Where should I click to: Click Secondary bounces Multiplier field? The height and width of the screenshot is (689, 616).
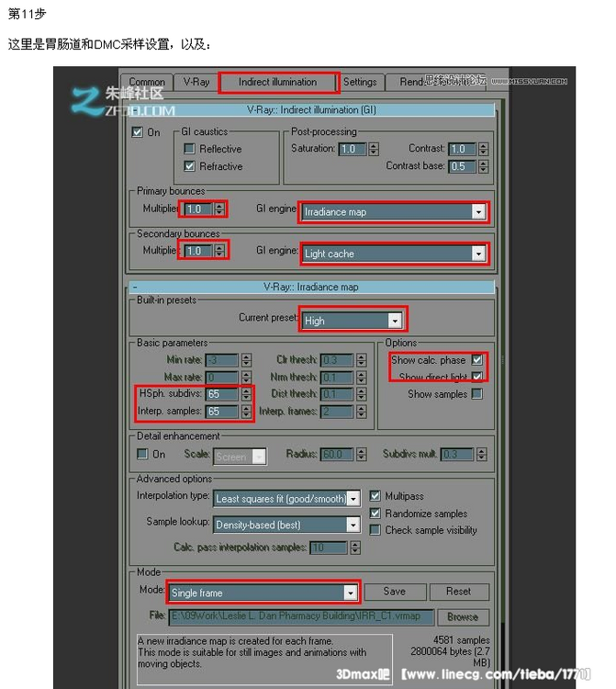(x=198, y=251)
